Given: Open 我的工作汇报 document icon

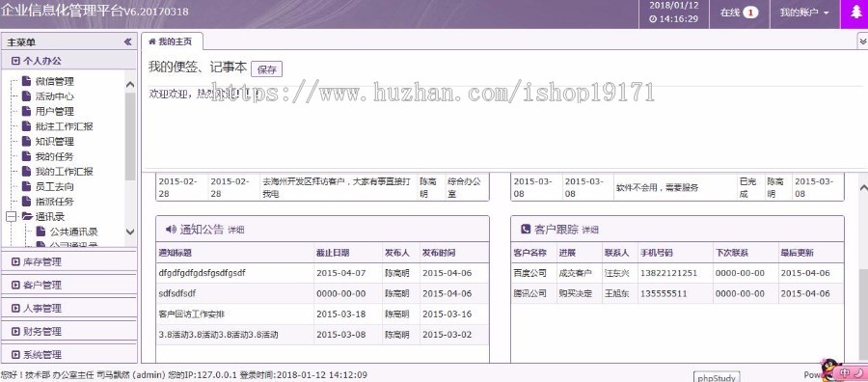Looking at the screenshot, I should [26, 172].
